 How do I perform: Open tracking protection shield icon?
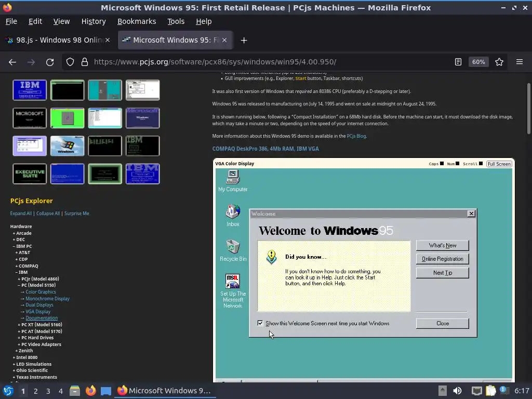pos(70,62)
